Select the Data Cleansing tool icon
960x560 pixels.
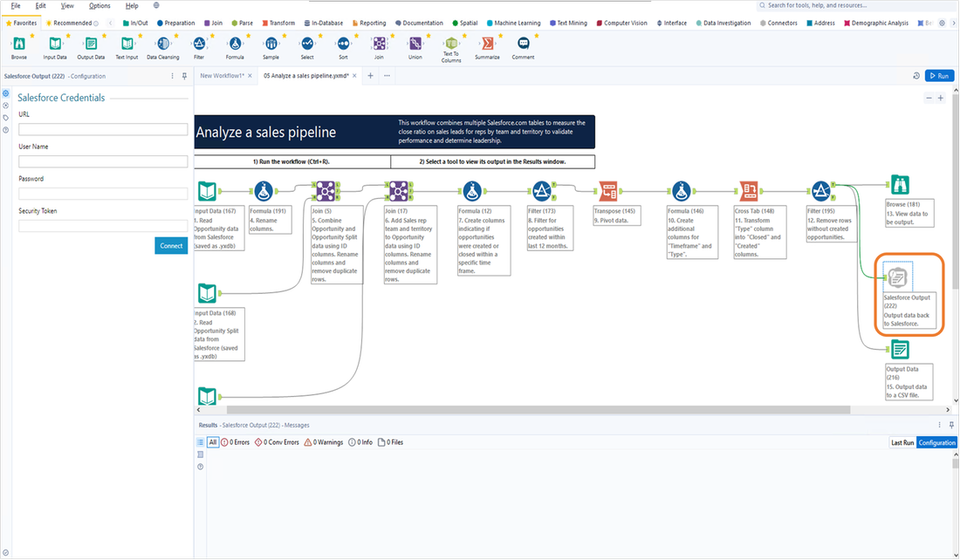point(163,44)
